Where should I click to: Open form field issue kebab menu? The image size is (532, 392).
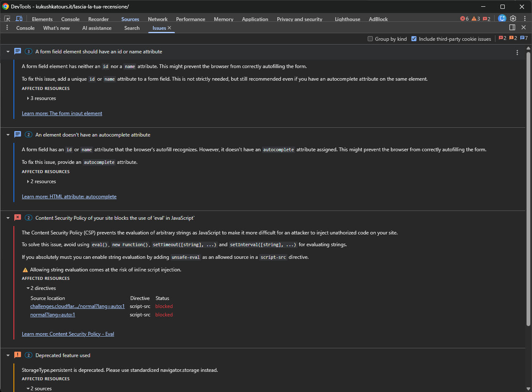pyautogui.click(x=517, y=53)
